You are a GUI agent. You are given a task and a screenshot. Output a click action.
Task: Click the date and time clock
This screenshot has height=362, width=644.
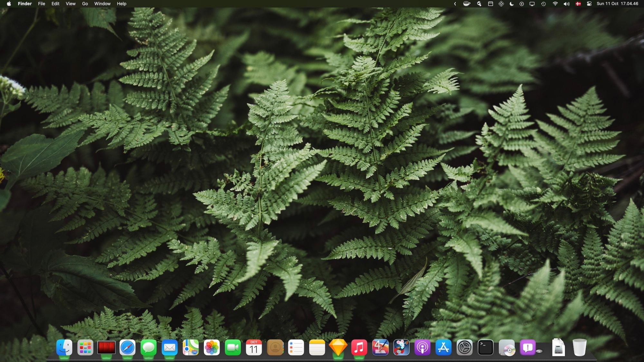[617, 4]
